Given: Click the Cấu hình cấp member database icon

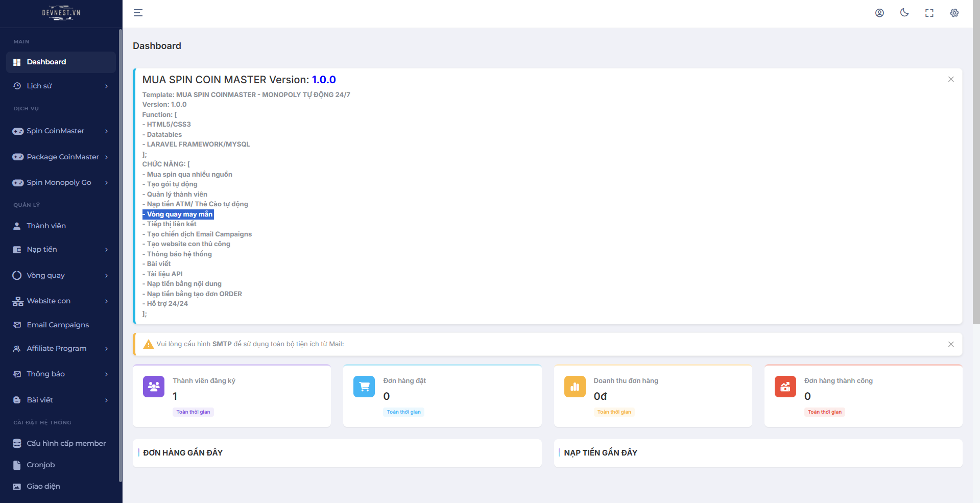Looking at the screenshot, I should pos(17,443).
